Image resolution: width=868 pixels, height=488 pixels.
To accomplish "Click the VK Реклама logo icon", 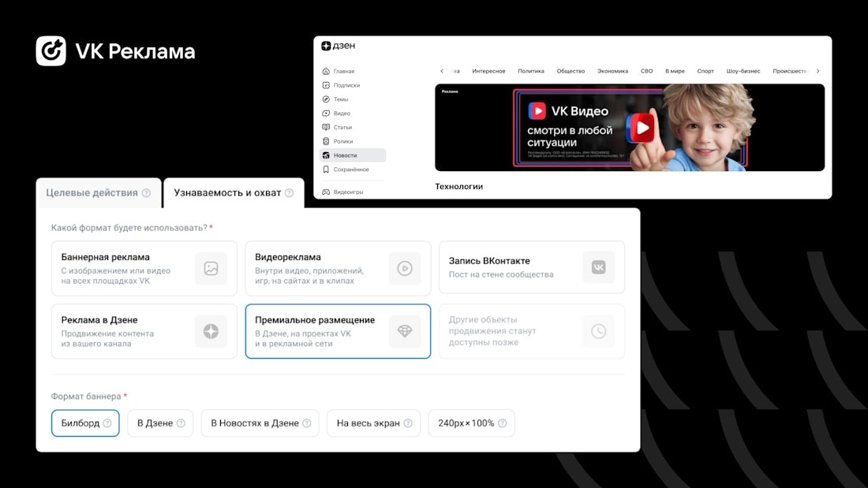I will 51,51.
